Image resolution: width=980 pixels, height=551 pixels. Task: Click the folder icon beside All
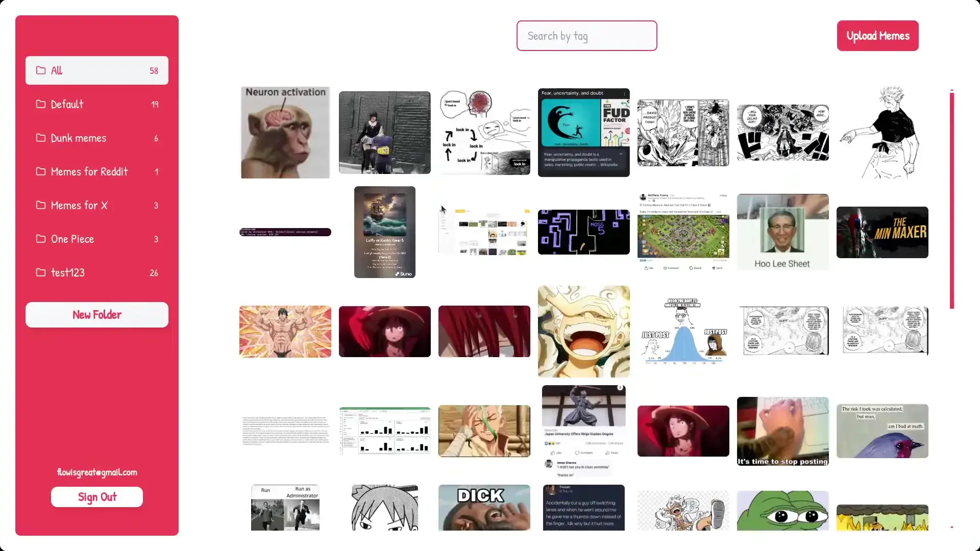point(41,70)
